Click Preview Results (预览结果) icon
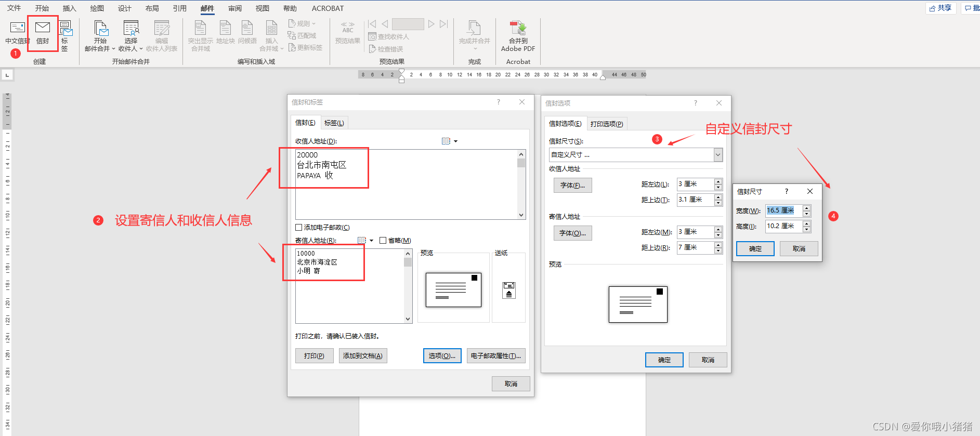Image resolution: width=980 pixels, height=436 pixels. [348, 32]
